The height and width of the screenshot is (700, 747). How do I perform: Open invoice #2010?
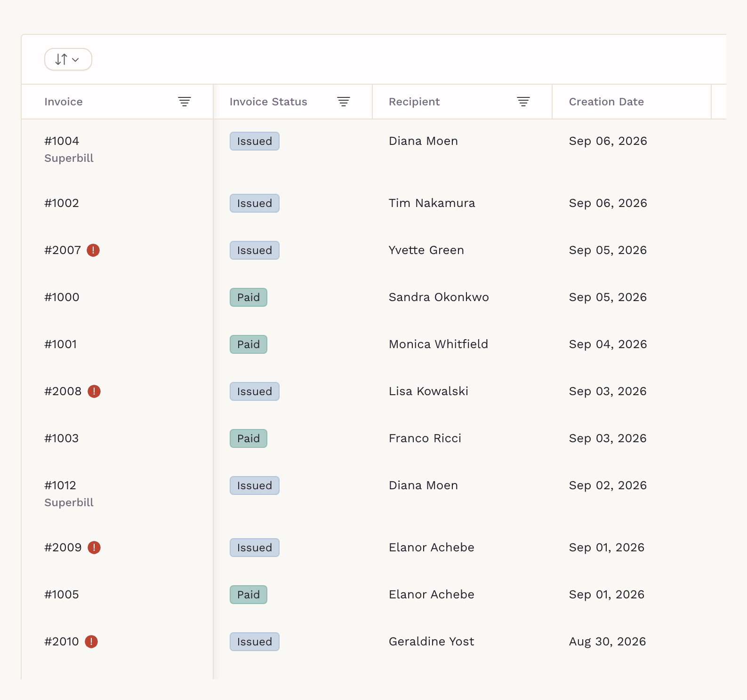pyautogui.click(x=62, y=642)
